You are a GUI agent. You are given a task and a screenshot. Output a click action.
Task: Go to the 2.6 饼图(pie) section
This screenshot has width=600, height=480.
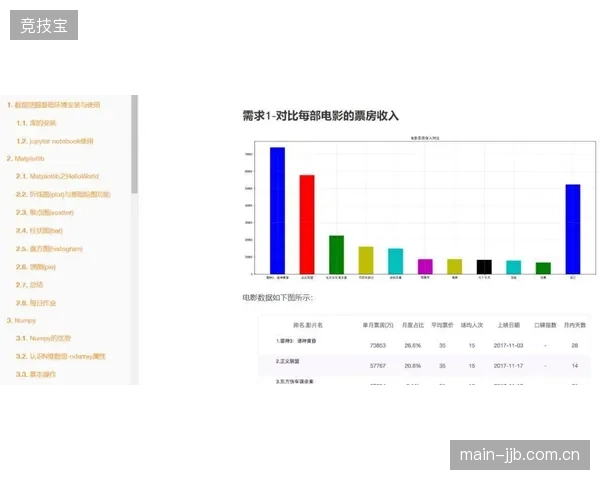pyautogui.click(x=36, y=267)
